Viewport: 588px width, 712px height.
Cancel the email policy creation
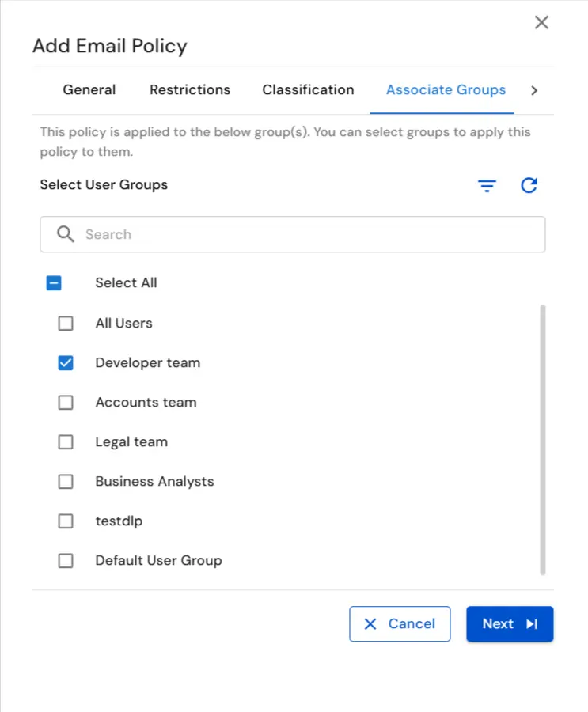click(400, 624)
